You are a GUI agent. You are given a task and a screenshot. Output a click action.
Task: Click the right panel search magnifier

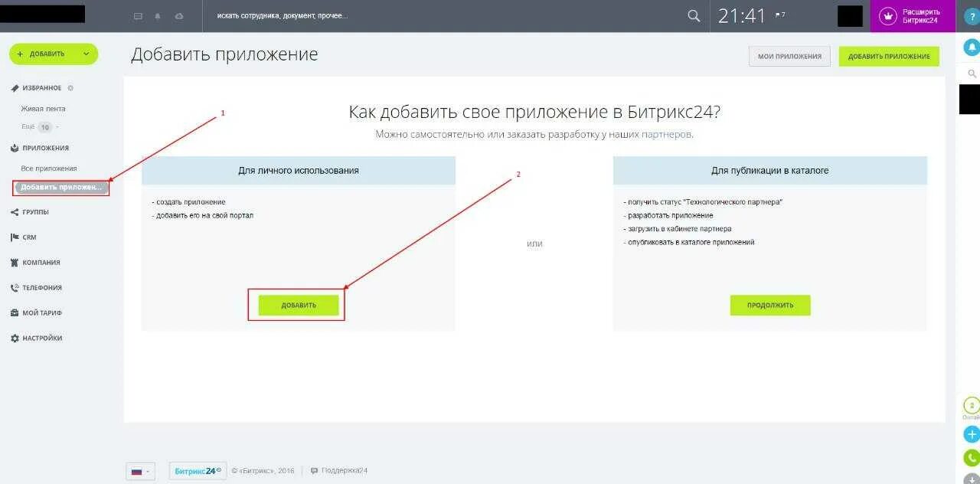(972, 74)
